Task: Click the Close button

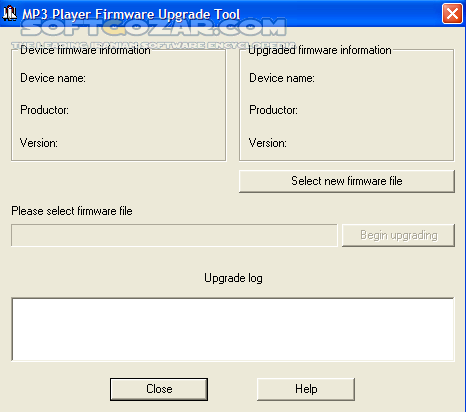Action: 159,389
